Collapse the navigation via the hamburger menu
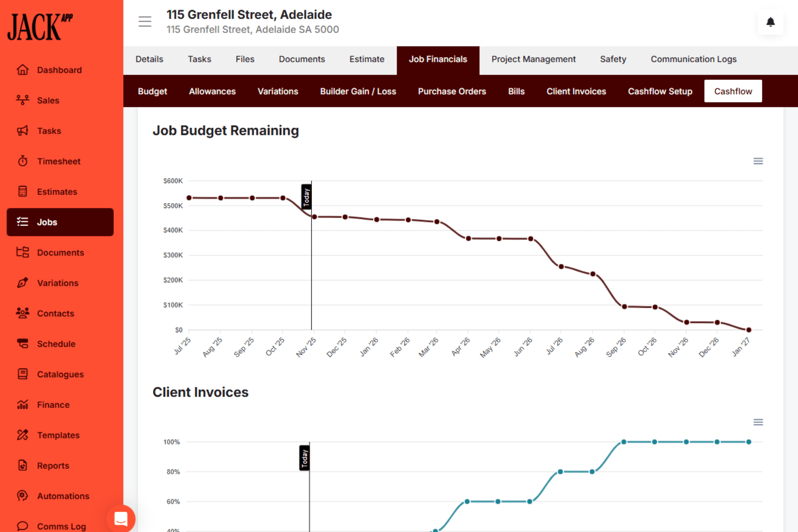798x532 pixels. 145,21
